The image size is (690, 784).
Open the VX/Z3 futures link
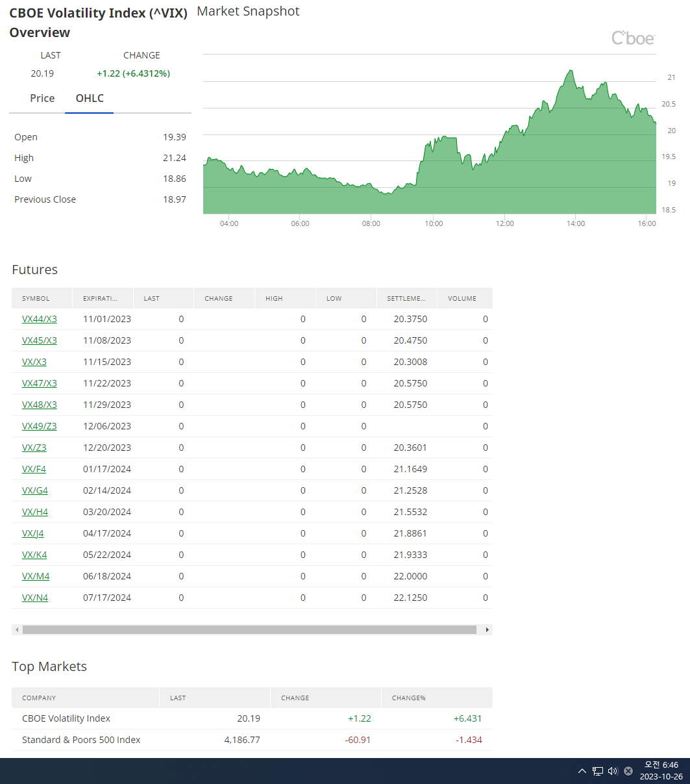(34, 448)
